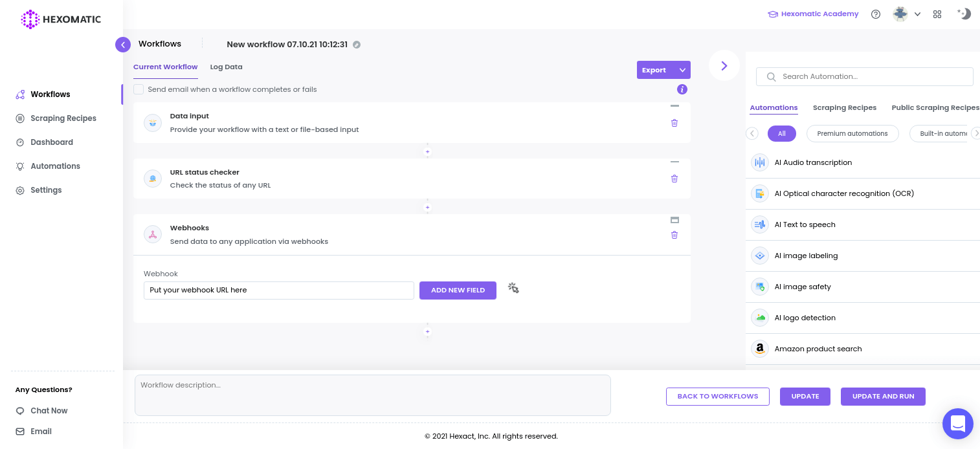
Task: Click the apps grid icon
Action: 937,14
